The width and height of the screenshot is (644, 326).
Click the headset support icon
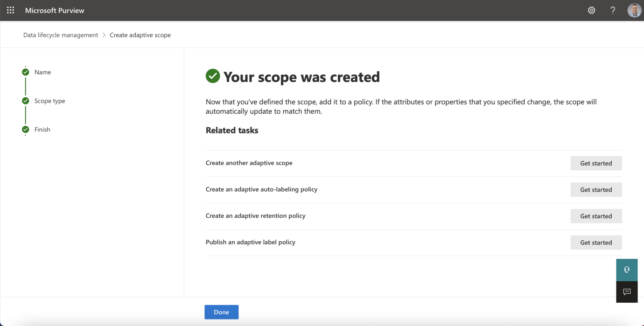pyautogui.click(x=627, y=270)
